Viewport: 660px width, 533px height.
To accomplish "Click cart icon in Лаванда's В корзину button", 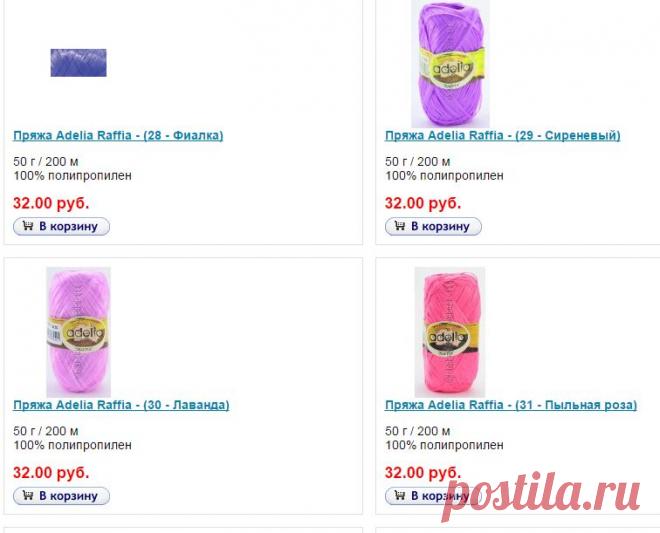I will click(x=28, y=495).
